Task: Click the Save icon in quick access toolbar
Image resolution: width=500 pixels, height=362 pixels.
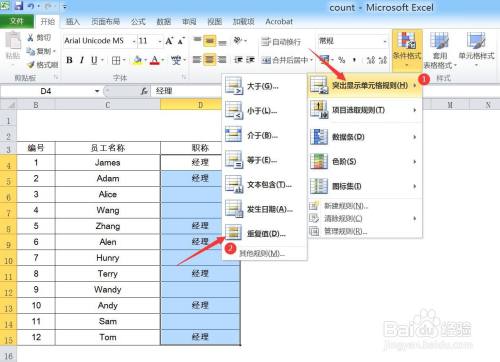Action: pyautogui.click(x=19, y=6)
